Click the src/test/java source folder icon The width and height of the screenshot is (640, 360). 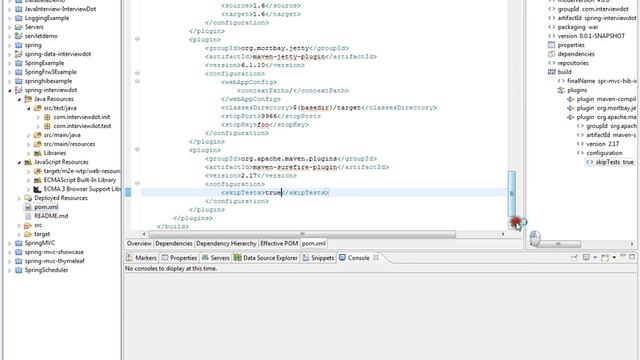pyautogui.click(x=38, y=108)
